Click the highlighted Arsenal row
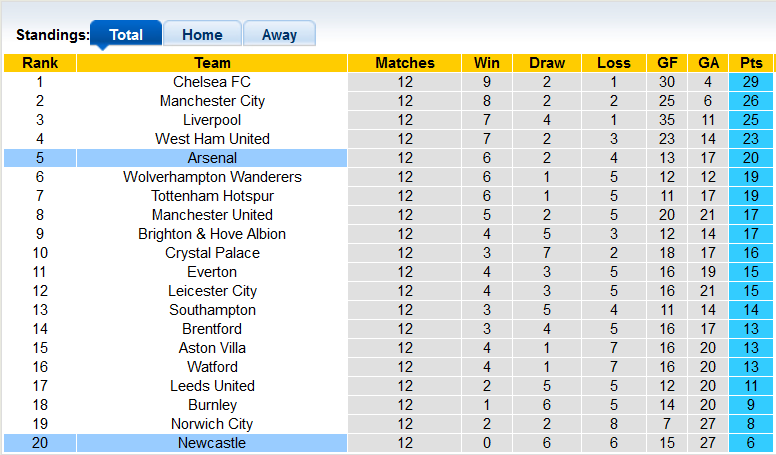This screenshot has width=776, height=455. point(212,158)
